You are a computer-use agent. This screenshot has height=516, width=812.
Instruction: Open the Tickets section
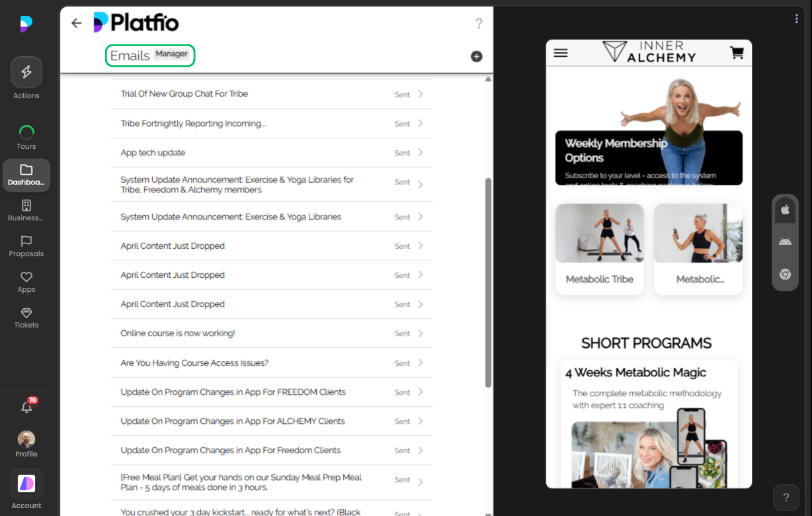(x=26, y=318)
